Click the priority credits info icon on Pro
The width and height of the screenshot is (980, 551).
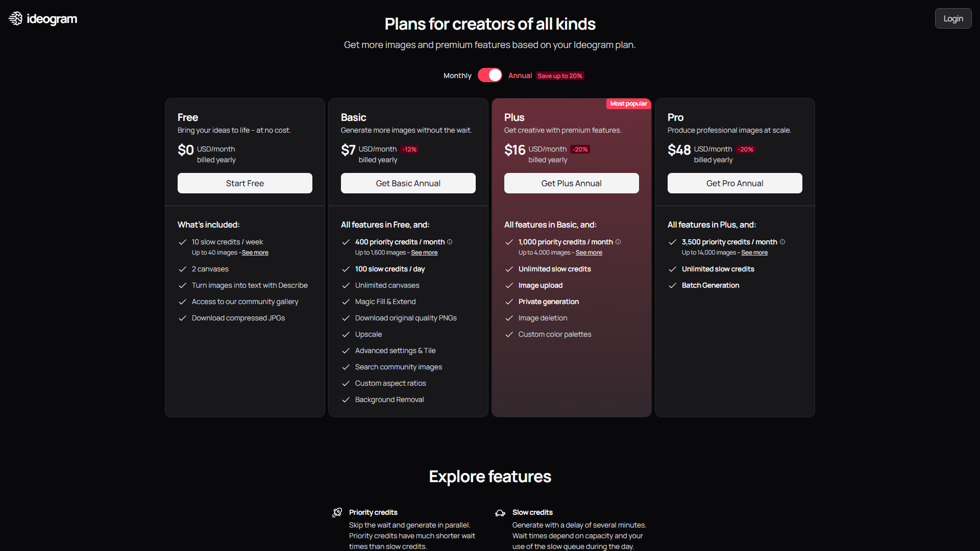click(782, 241)
